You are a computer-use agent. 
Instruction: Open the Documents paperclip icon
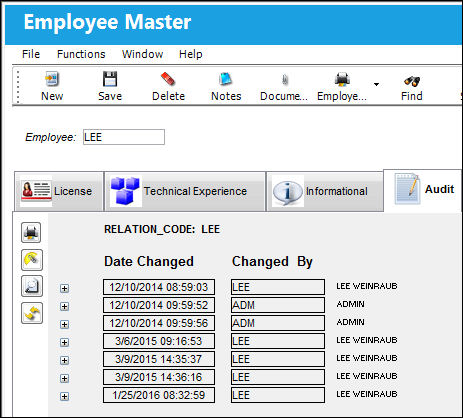tap(285, 80)
